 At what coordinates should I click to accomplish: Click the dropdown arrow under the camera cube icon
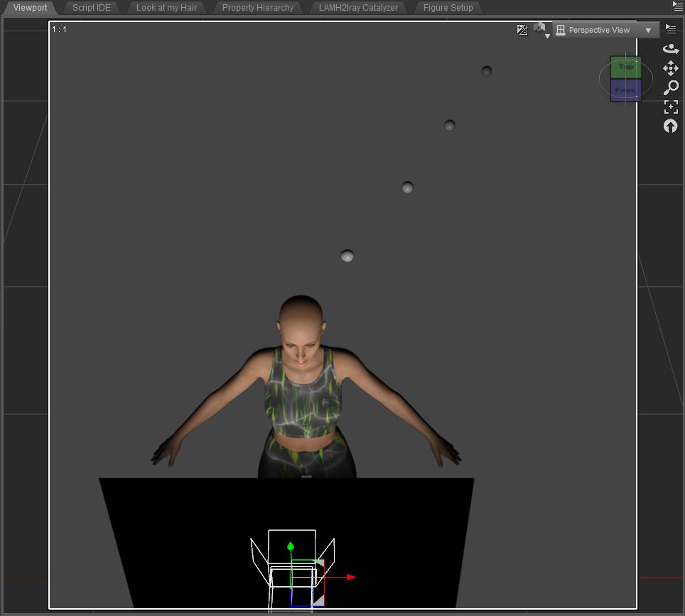[547, 36]
